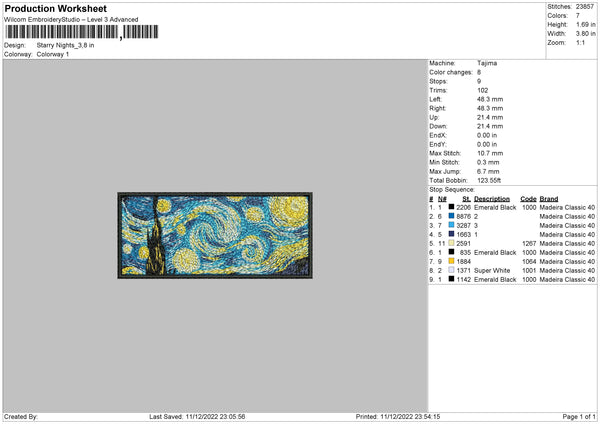Click the Trims value 102
Viewport: 600px width, 424px height.
[x=483, y=90]
